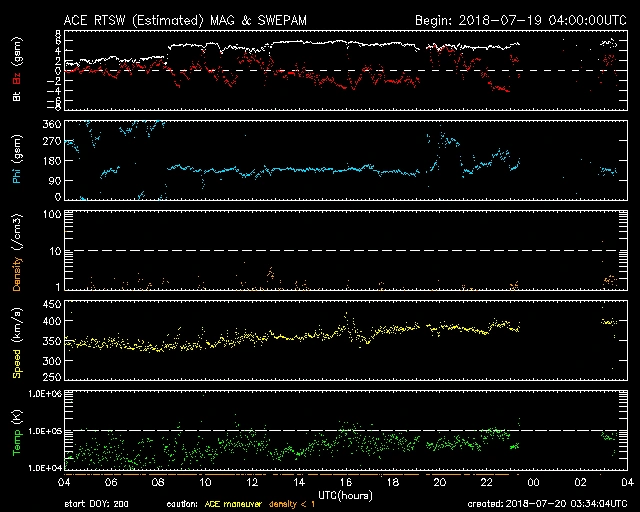640x512 pixels.
Task: Click the '(K)' unit on the Temp axis
Action: 17,417
